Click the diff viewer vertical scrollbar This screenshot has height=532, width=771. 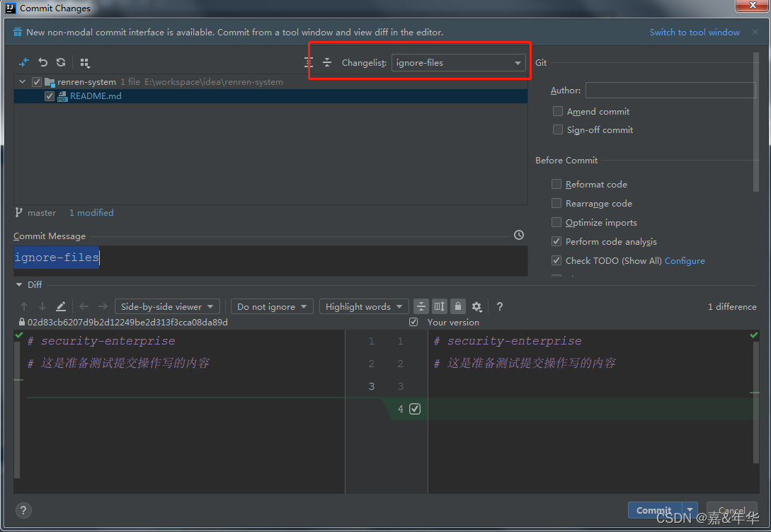pos(756,403)
